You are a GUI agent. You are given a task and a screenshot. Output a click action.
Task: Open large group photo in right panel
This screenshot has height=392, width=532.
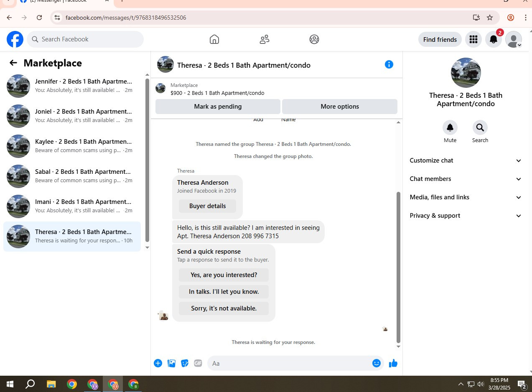click(466, 73)
